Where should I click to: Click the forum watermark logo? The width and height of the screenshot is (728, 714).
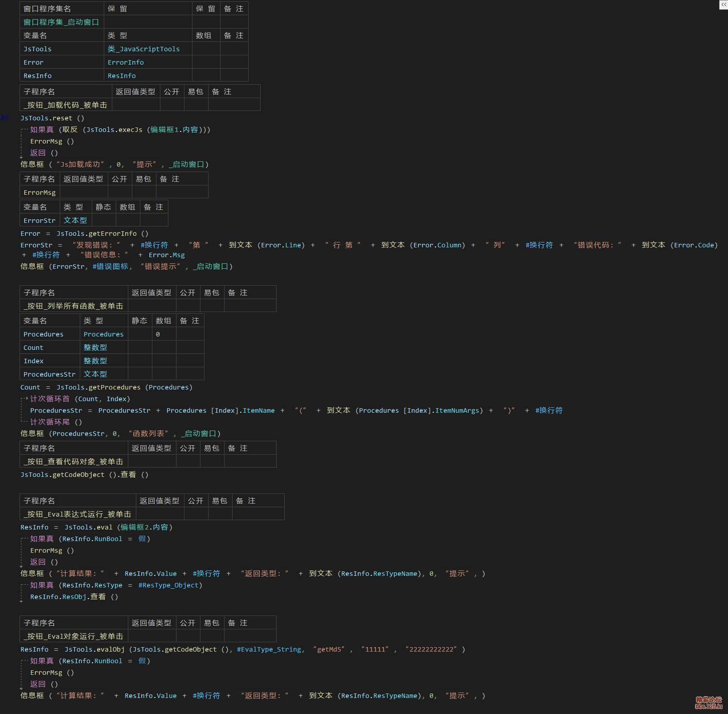pos(708,702)
